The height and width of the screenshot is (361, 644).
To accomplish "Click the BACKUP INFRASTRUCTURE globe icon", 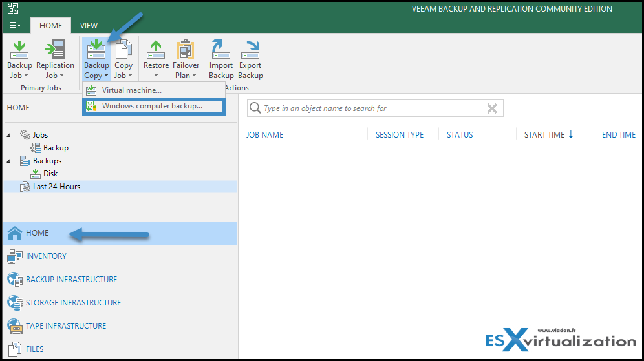I will click(15, 280).
